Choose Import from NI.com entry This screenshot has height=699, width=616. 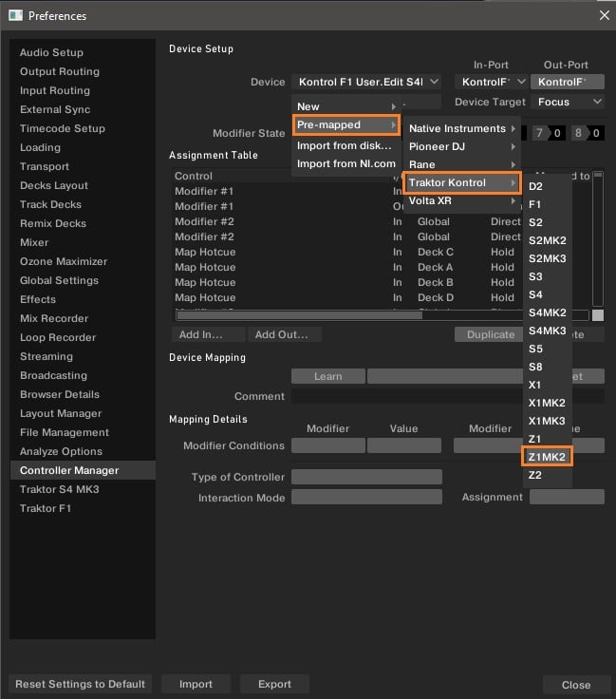coord(346,163)
